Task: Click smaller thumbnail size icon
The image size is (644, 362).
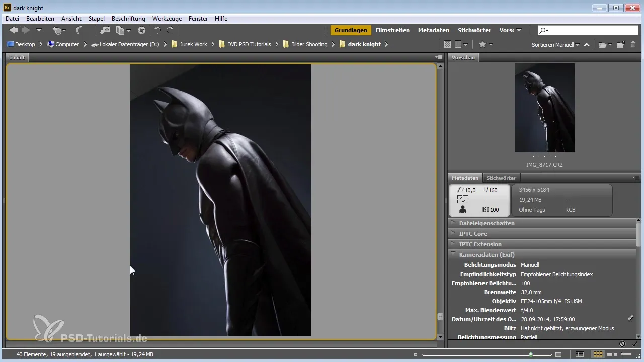Action: point(416,355)
